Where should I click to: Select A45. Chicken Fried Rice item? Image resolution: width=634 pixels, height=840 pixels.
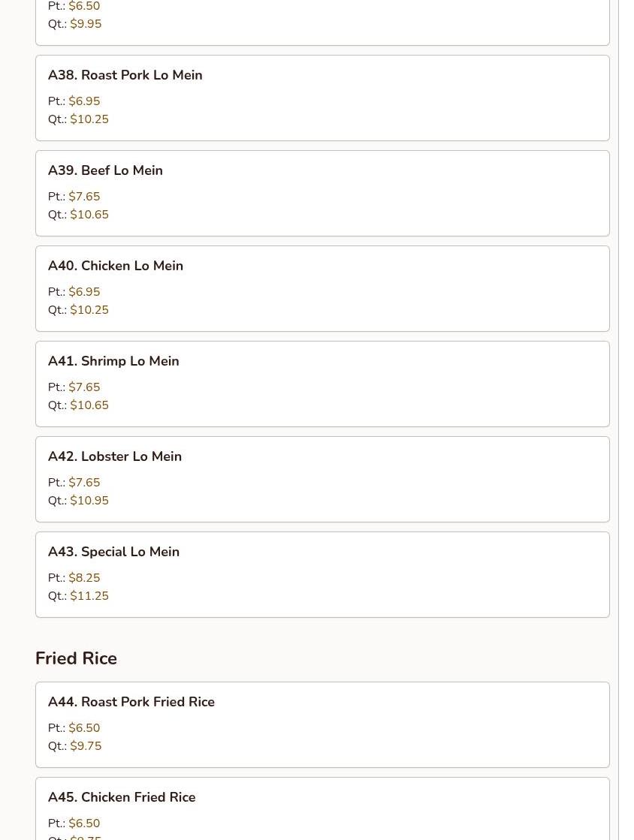[122, 797]
